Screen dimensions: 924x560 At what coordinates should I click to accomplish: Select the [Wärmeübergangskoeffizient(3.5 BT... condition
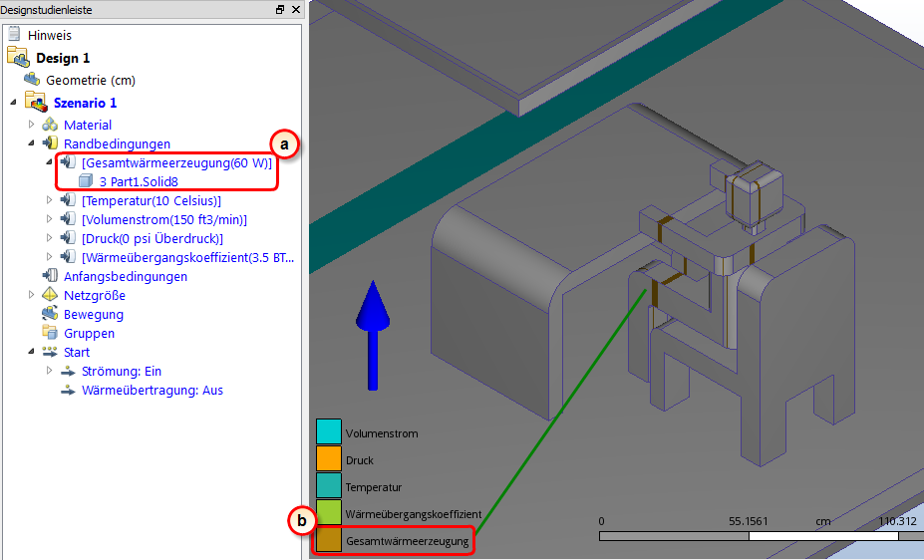click(188, 257)
